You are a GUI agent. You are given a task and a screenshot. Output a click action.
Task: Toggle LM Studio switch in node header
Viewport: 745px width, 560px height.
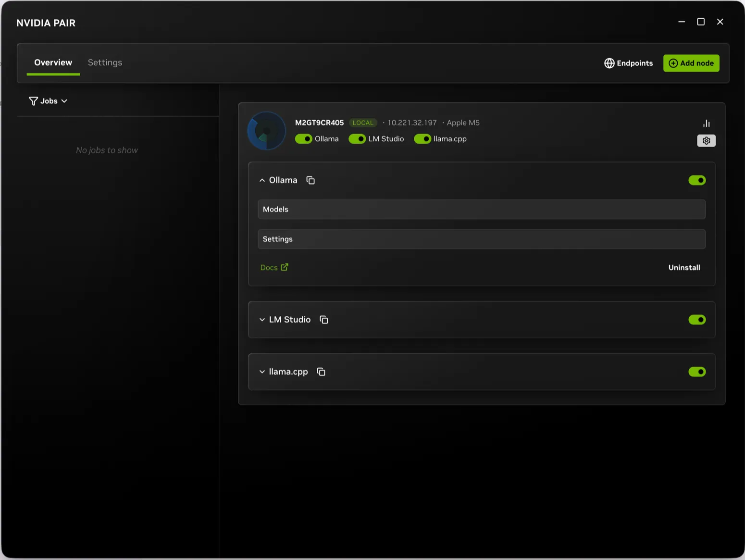pos(357,139)
